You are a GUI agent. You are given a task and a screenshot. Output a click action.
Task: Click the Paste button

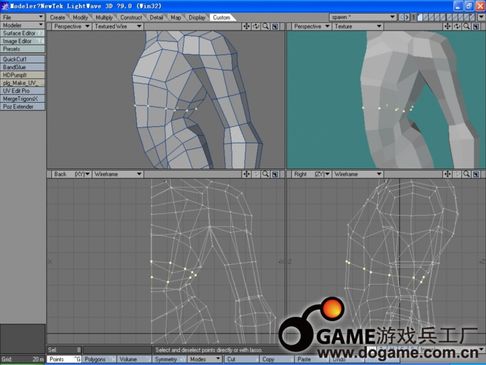pyautogui.click(x=312, y=359)
